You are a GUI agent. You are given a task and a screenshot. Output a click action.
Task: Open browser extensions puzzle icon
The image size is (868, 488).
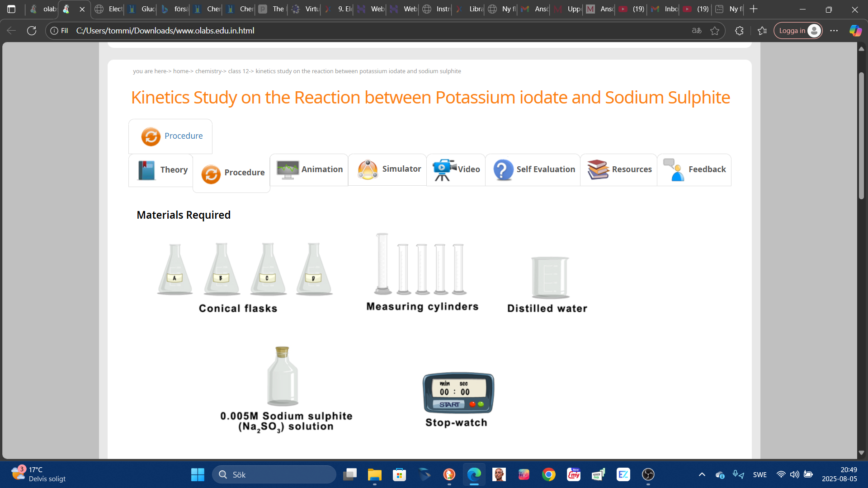(x=739, y=31)
